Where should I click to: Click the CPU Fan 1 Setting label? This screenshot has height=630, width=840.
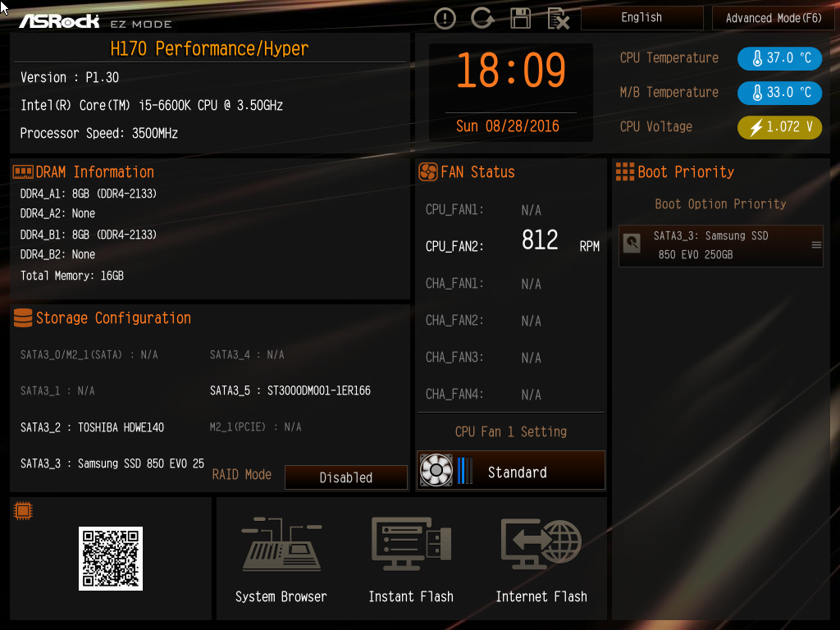point(511,431)
